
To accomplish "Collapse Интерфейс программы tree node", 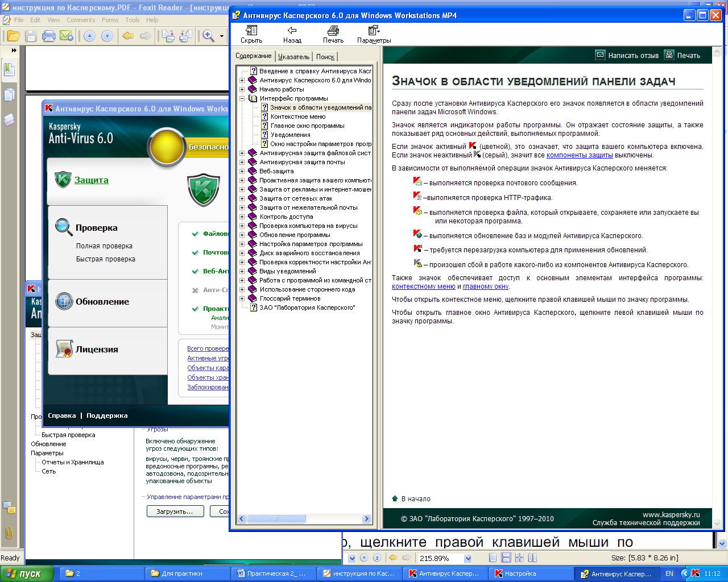I will point(242,98).
